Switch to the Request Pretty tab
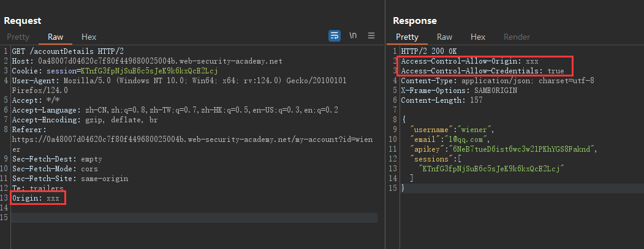Screen dimensions: 644x249 [18, 37]
